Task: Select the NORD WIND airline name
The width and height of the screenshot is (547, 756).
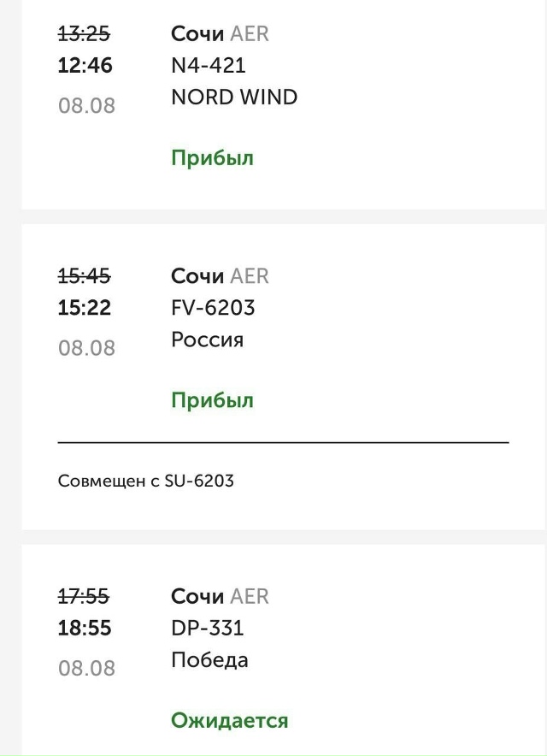Action: point(234,97)
